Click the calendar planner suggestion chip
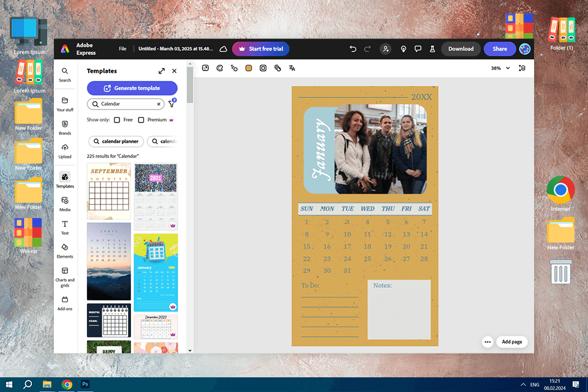The width and height of the screenshot is (588, 392). pyautogui.click(x=116, y=141)
